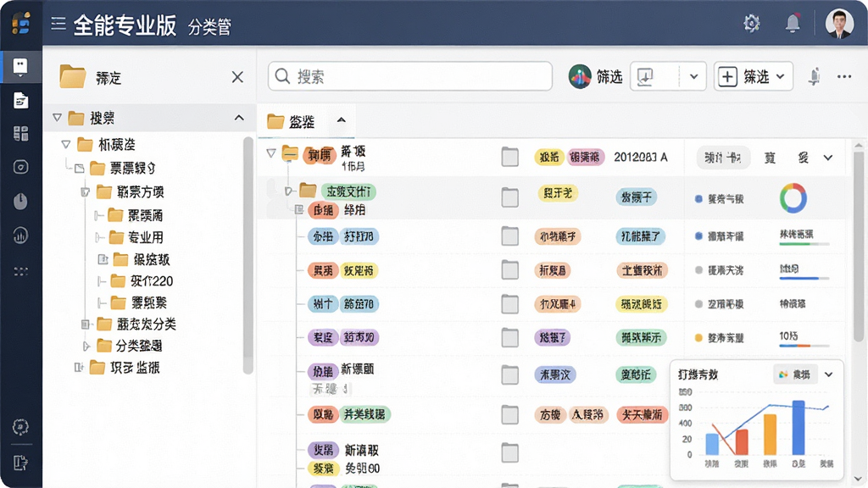Screen dimensions: 868x488
Task: Open the user profile avatar
Action: (839, 23)
